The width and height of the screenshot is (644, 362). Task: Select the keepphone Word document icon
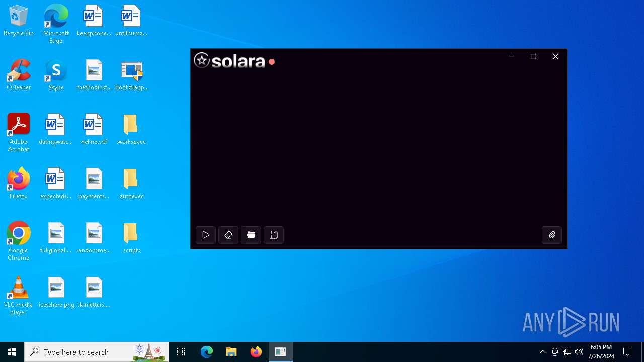94,21
